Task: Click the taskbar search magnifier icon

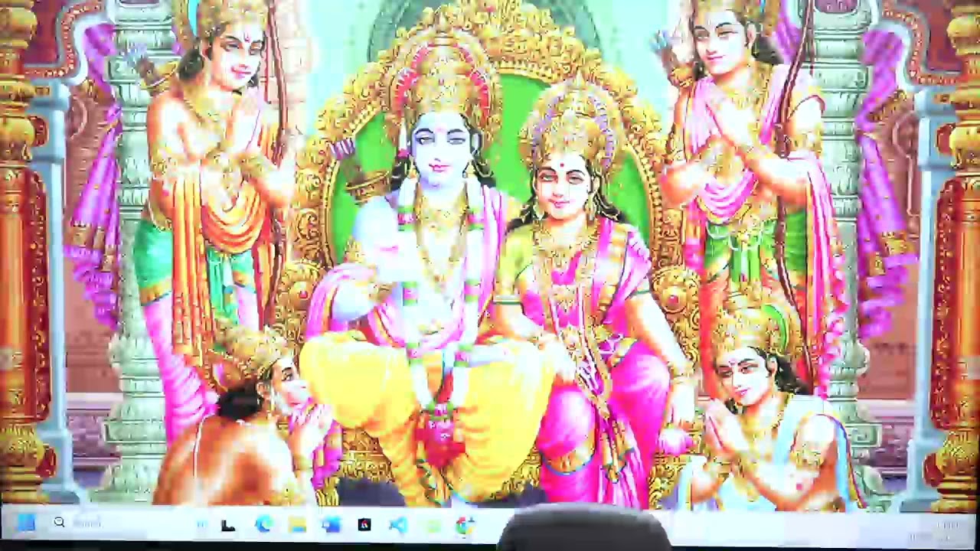Action: [59, 523]
